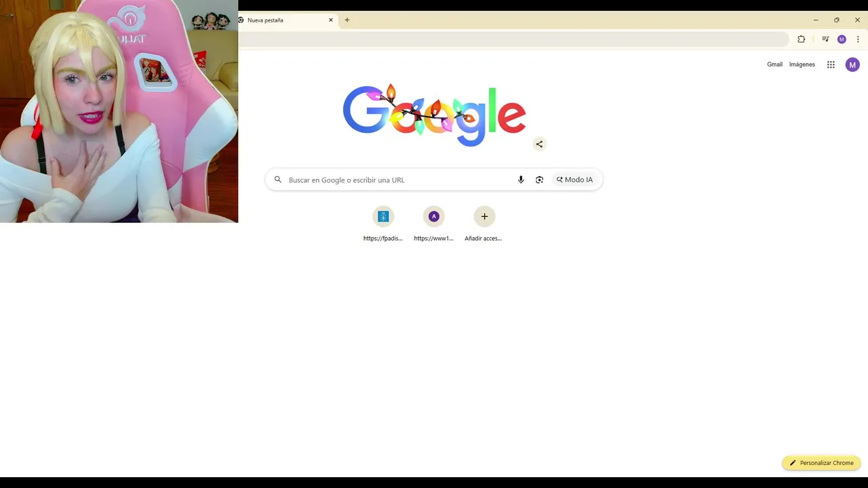Open the media controls icon in toolbar

[x=825, y=39]
